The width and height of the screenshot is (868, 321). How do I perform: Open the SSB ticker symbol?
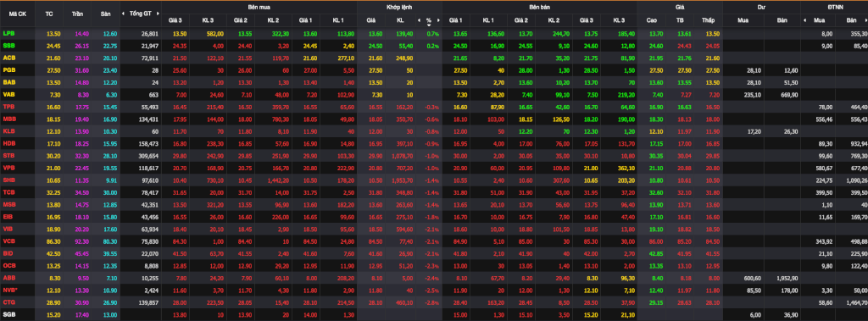tap(8, 46)
